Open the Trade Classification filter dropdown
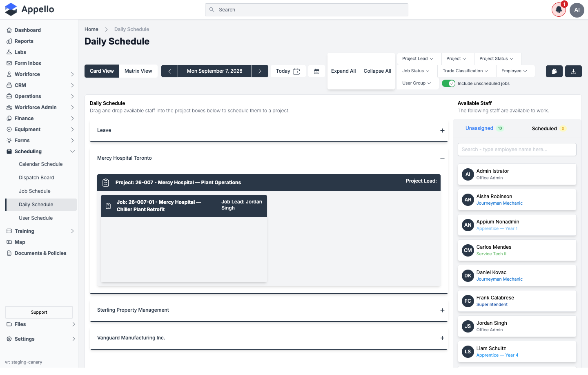588x375 pixels. (465, 71)
